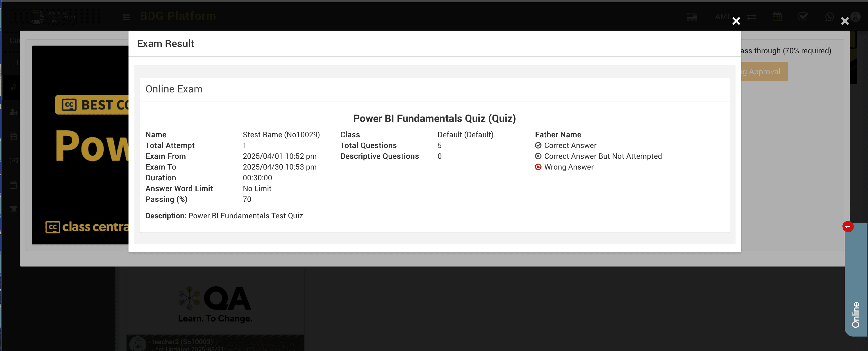The image size is (868, 351).
Task: Click the Father Name label
Action: tap(558, 135)
